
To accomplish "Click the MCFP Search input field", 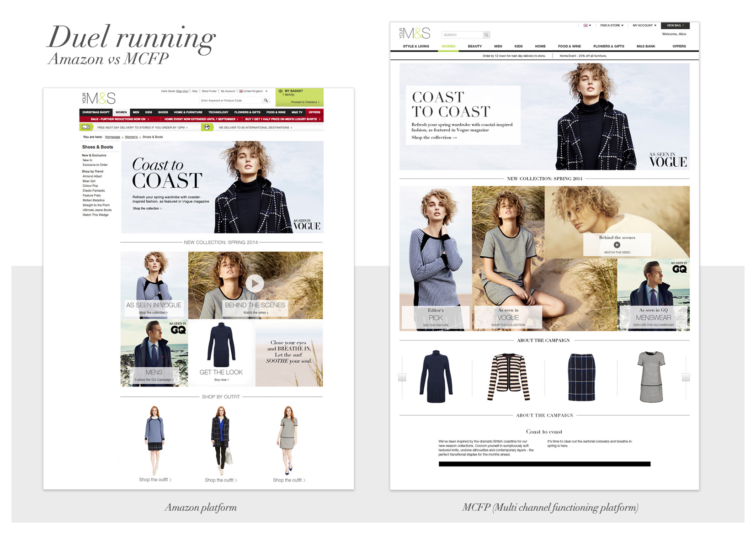I will click(462, 35).
